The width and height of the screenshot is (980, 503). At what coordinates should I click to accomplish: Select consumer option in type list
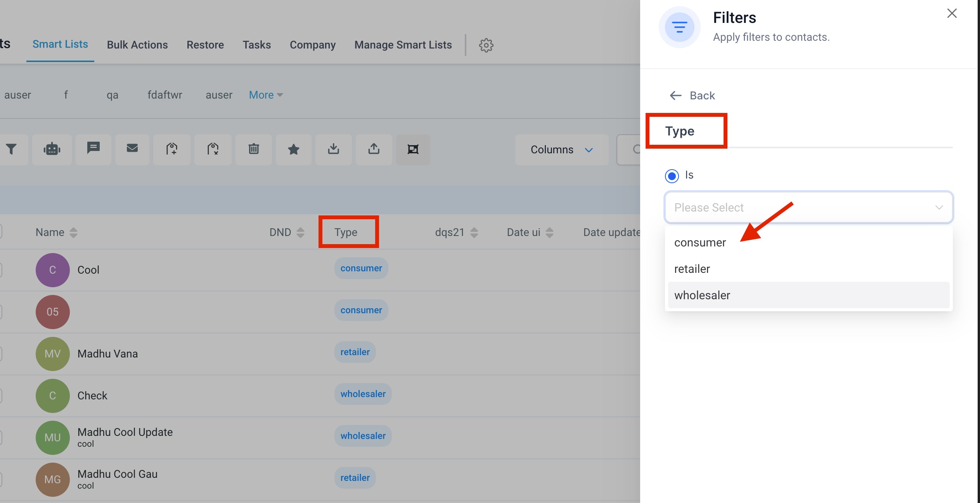pyautogui.click(x=700, y=243)
